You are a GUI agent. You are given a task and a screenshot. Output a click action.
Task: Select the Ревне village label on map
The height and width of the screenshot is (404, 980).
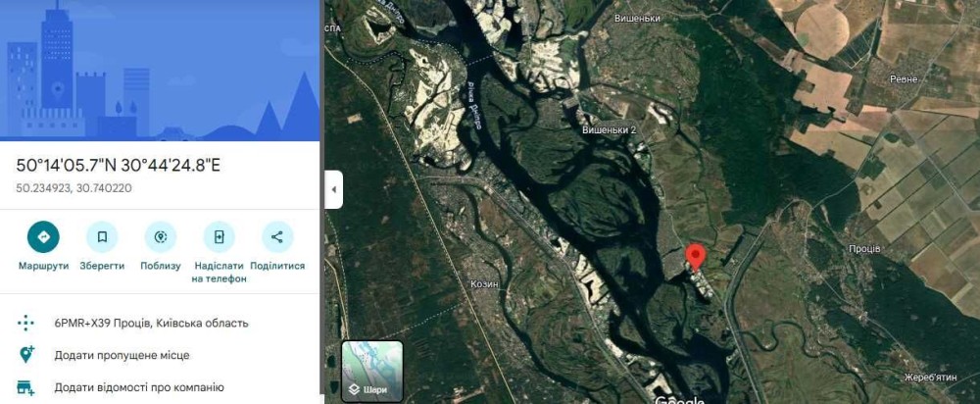tap(904, 79)
